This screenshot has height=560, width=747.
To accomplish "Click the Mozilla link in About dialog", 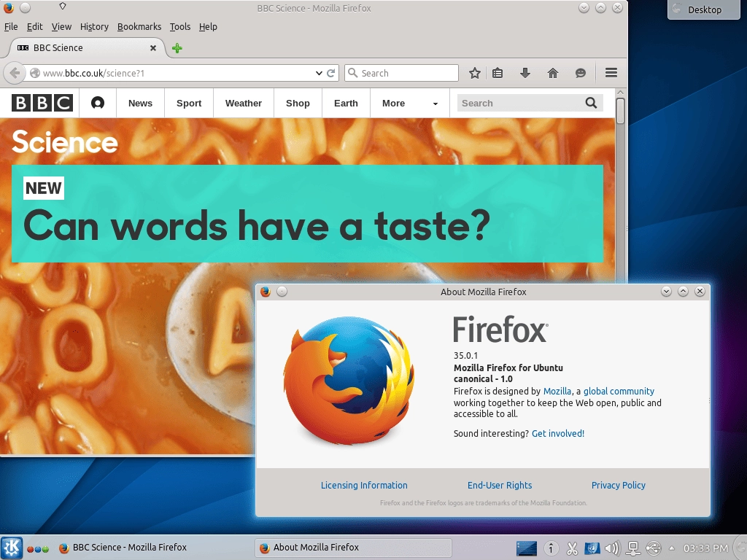I will click(557, 391).
